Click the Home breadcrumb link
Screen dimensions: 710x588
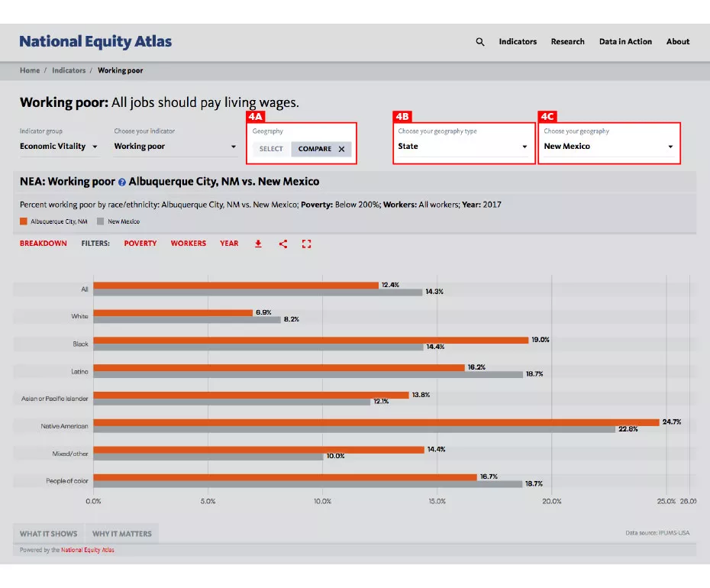point(29,70)
